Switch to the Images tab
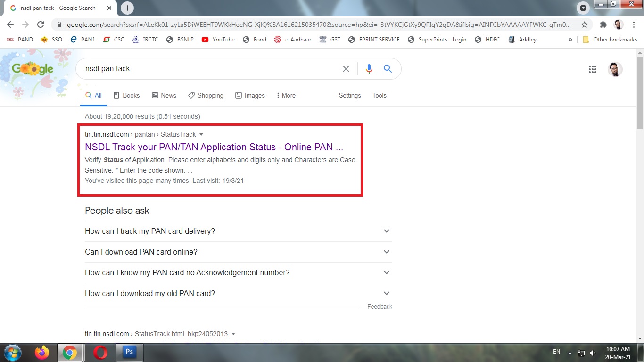 (250, 95)
